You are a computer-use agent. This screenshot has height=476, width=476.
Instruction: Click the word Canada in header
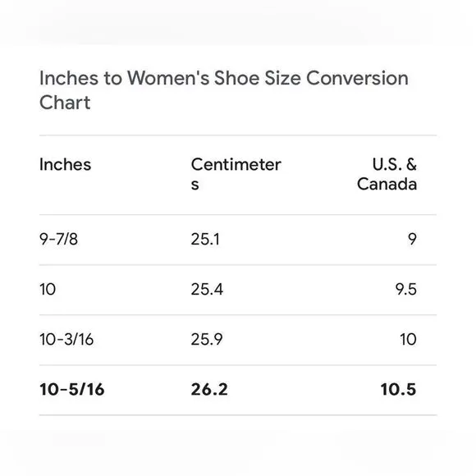(x=387, y=185)
